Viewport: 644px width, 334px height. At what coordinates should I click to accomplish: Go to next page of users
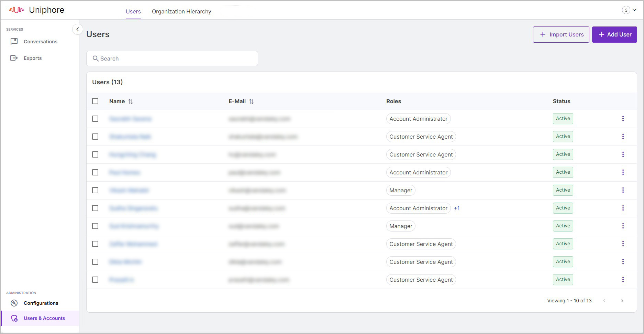(x=622, y=301)
